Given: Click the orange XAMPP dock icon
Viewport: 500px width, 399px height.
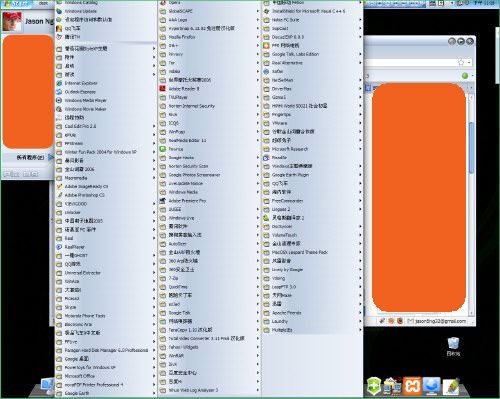Looking at the screenshot, I should (412, 386).
